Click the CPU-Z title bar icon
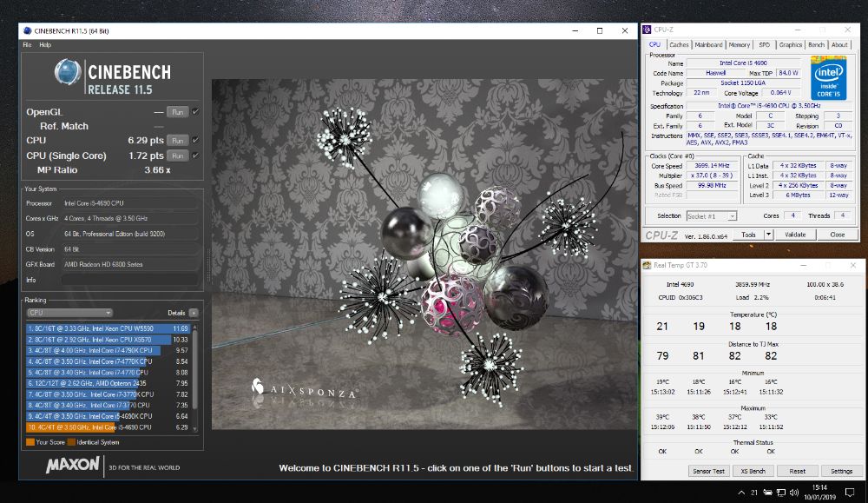The image size is (868, 503). (648, 29)
